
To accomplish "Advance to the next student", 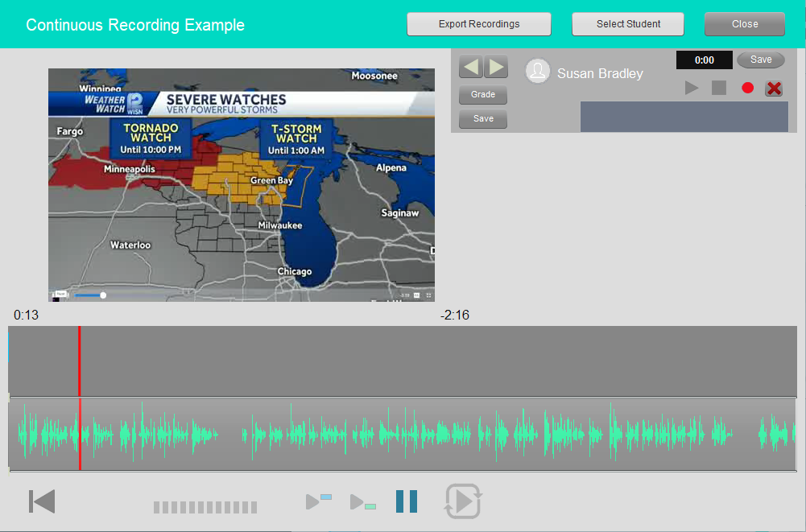I will (x=495, y=67).
